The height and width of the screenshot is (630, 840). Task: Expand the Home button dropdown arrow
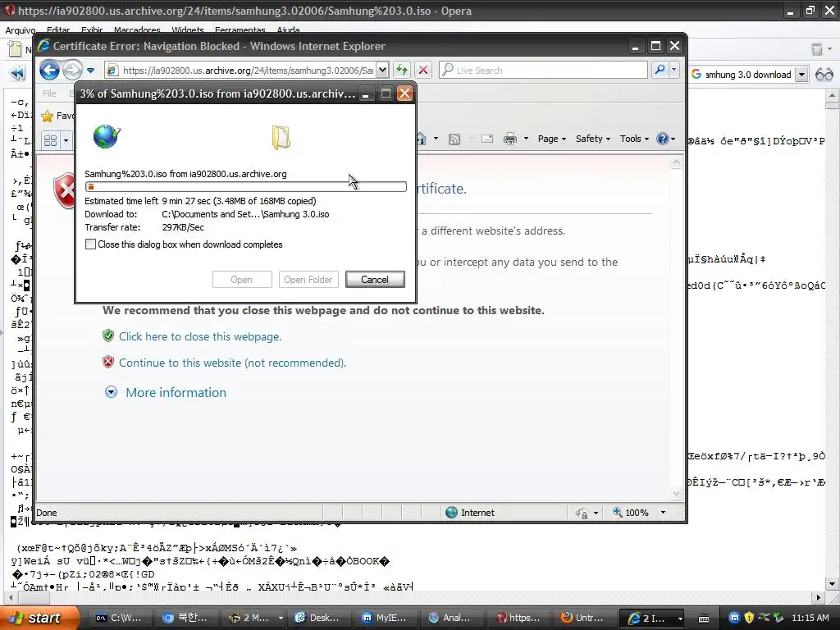tap(436, 139)
